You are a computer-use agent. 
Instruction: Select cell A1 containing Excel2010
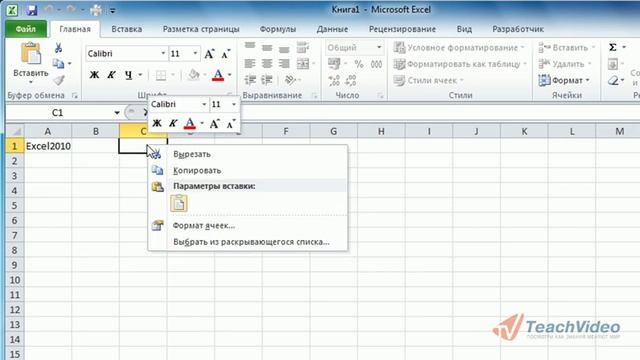48,146
